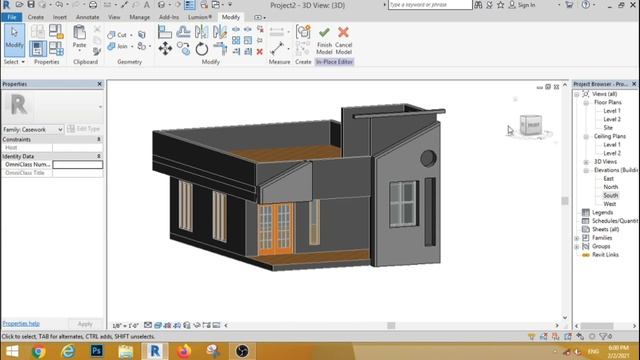
Task: Choose Mirror - Draw Axis tool
Action: coord(220,32)
